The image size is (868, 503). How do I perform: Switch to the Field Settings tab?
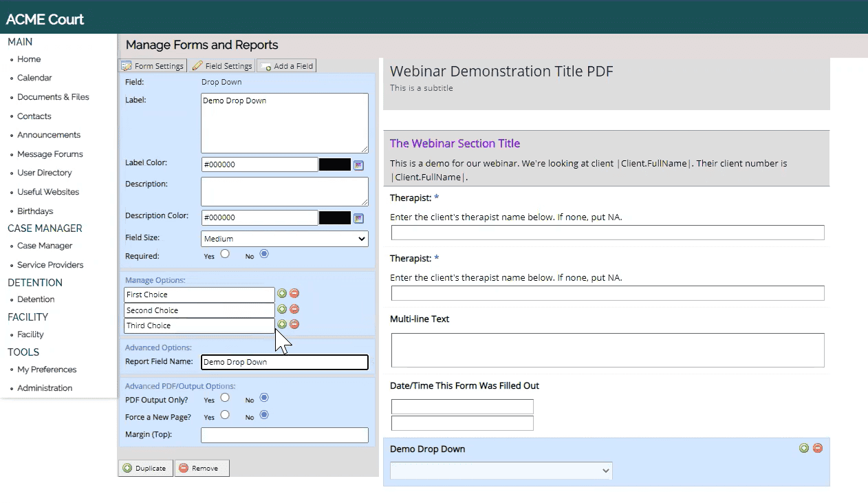click(222, 66)
